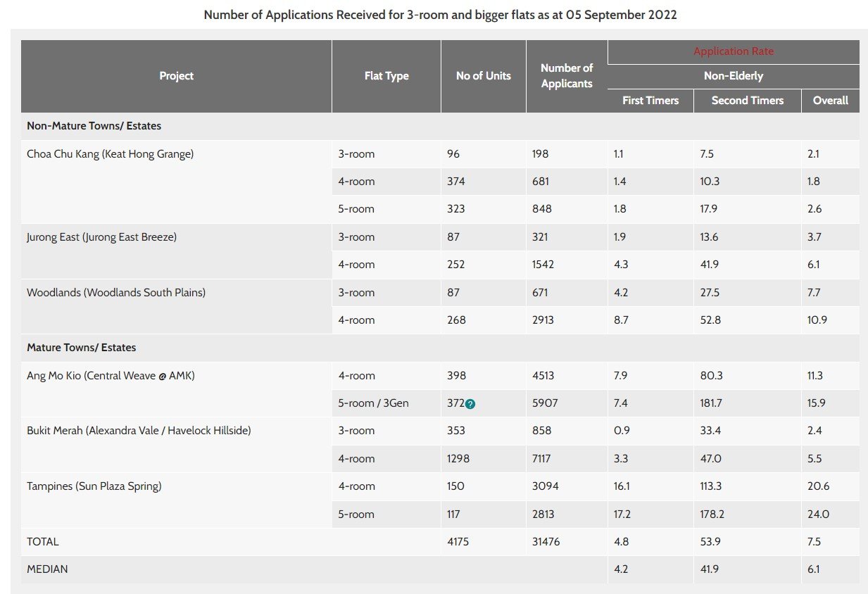868x594 pixels.
Task: Select 'Bukit Merah (Alexandra Vale / Havelock Hillside)'
Action: click(139, 431)
